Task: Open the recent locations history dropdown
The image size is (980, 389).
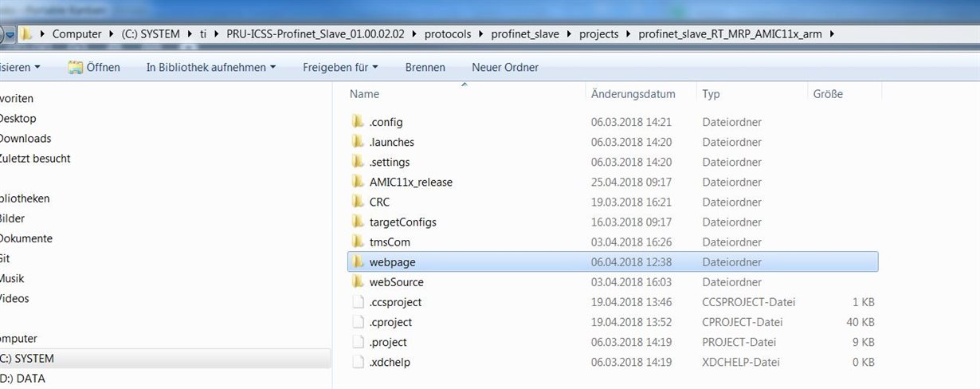Action: (10, 34)
